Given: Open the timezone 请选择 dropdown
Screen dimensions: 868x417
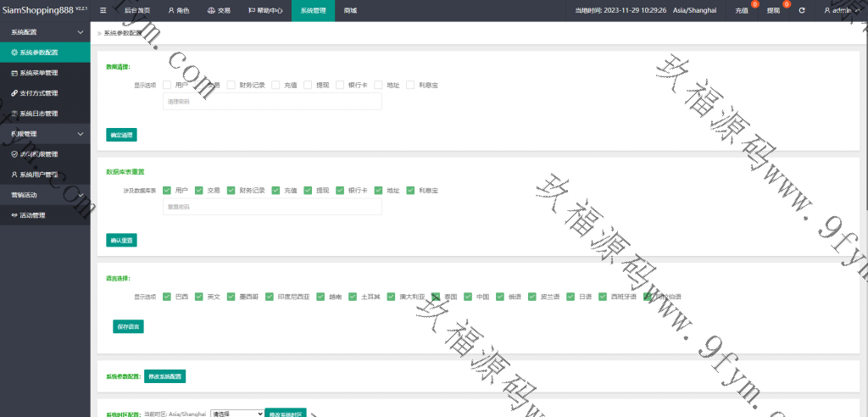Looking at the screenshot, I should (x=236, y=414).
